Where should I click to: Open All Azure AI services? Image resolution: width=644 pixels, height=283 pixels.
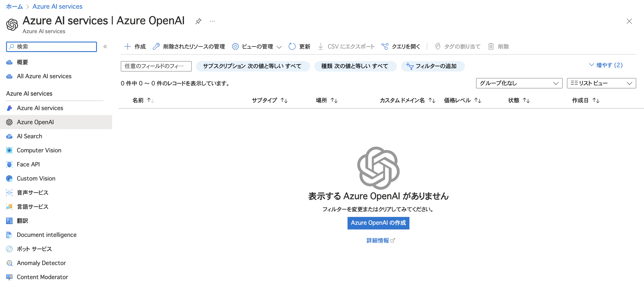(x=44, y=76)
